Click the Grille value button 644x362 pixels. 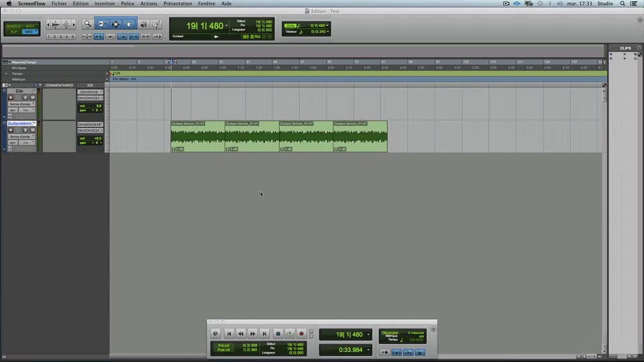(x=290, y=25)
